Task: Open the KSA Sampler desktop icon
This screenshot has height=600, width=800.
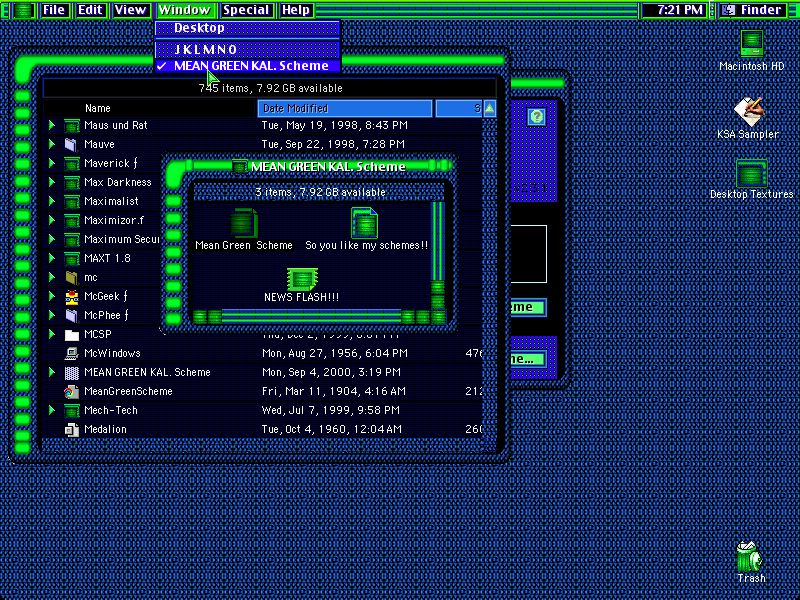Action: pyautogui.click(x=748, y=111)
